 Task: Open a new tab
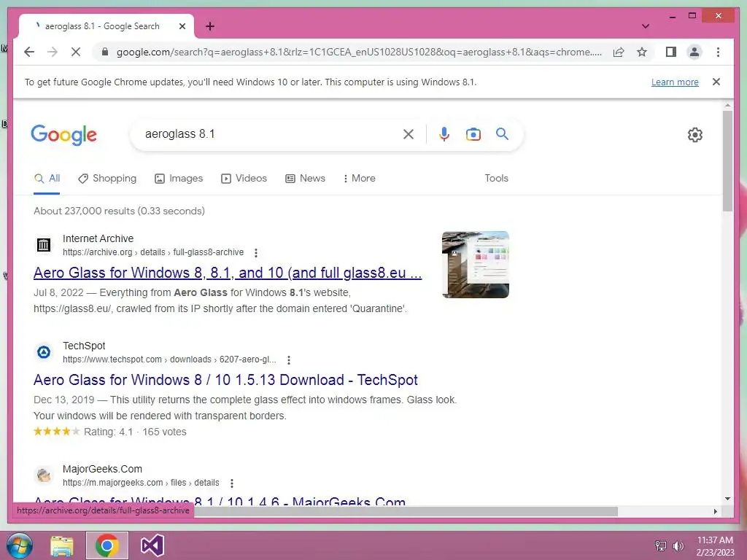pyautogui.click(x=210, y=26)
